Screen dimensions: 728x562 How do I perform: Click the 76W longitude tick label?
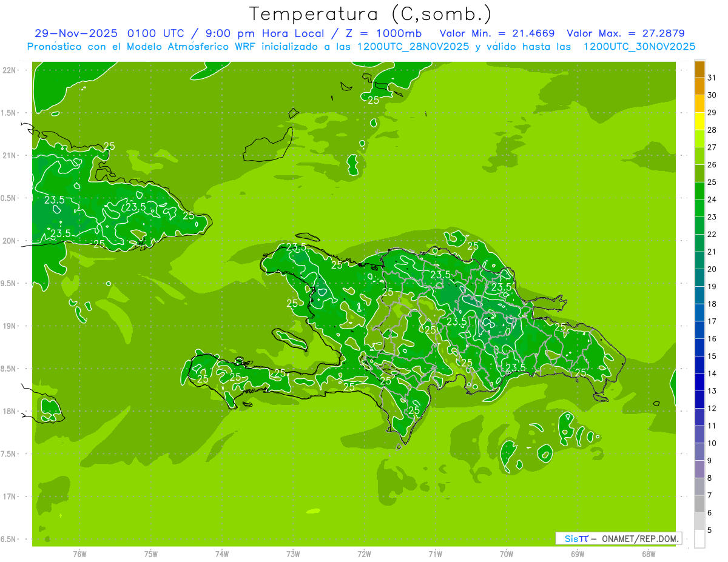pos(79,554)
